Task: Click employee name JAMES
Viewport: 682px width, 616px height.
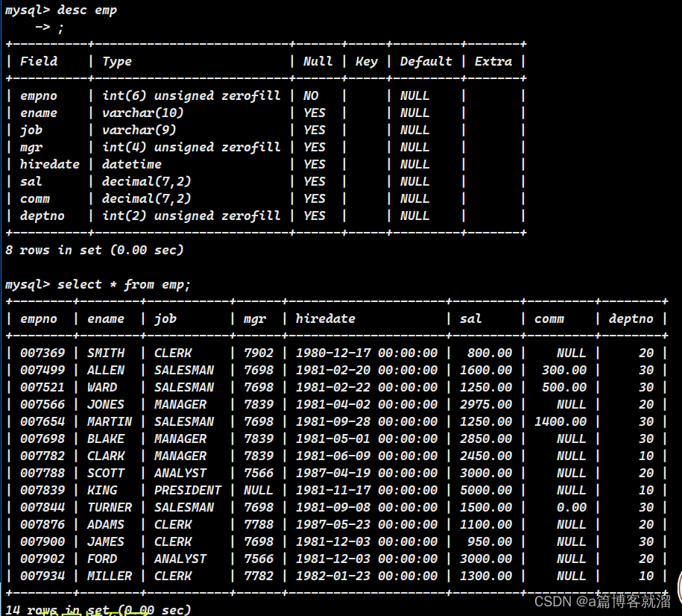Action: 106,541
